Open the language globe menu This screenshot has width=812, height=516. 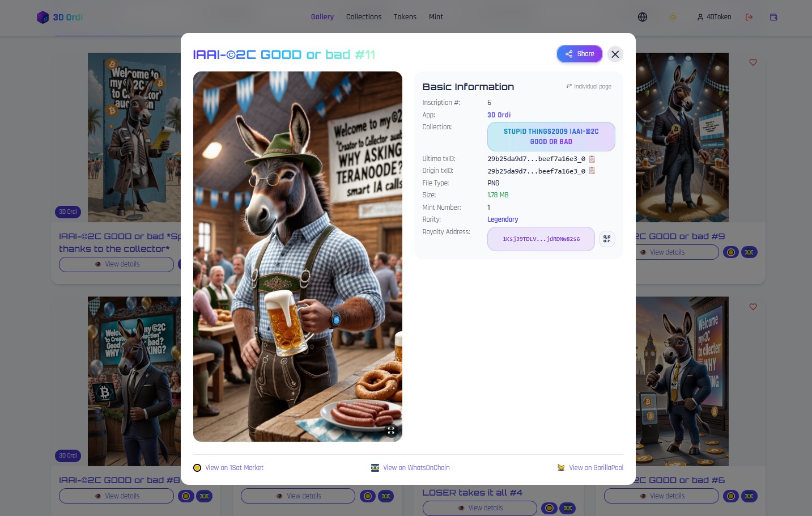(x=643, y=17)
